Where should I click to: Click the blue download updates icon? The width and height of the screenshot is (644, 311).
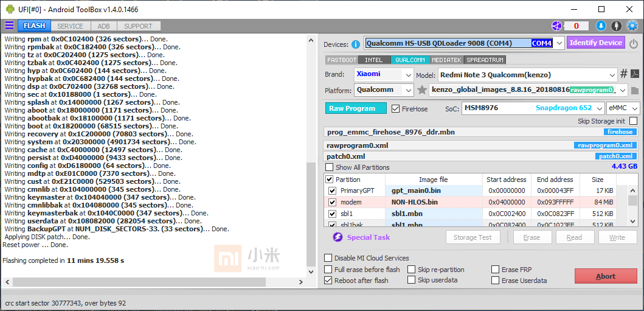pos(601,26)
